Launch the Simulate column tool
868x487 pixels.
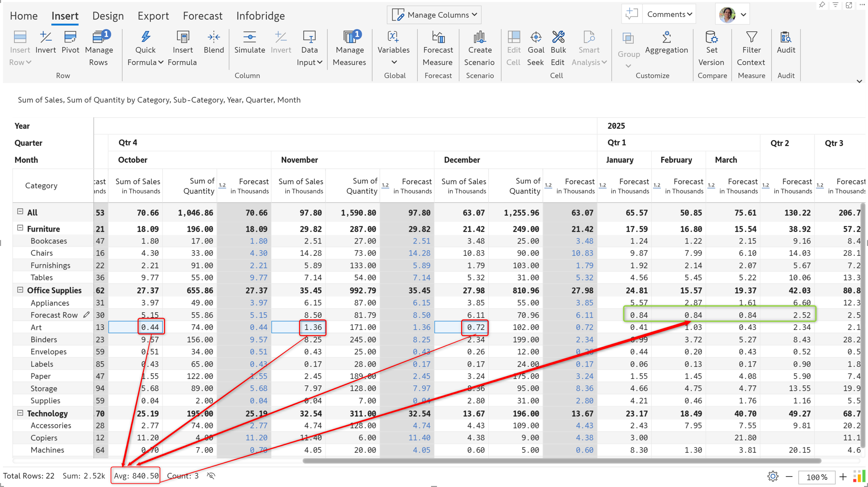click(249, 43)
